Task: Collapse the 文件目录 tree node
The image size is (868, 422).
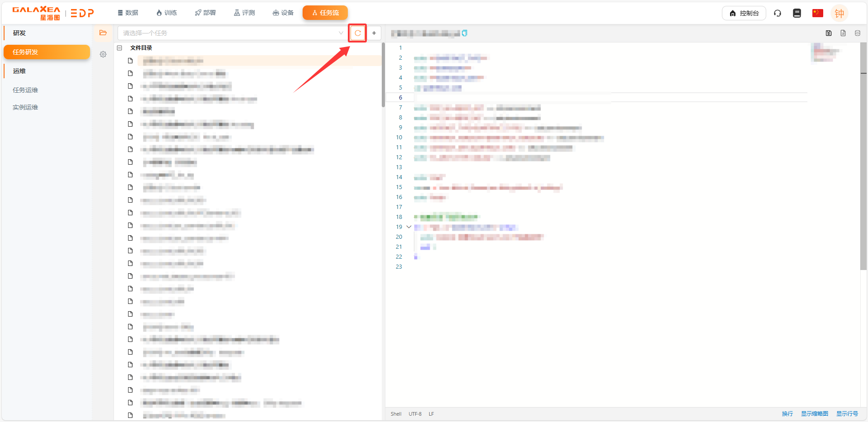Action: click(120, 48)
